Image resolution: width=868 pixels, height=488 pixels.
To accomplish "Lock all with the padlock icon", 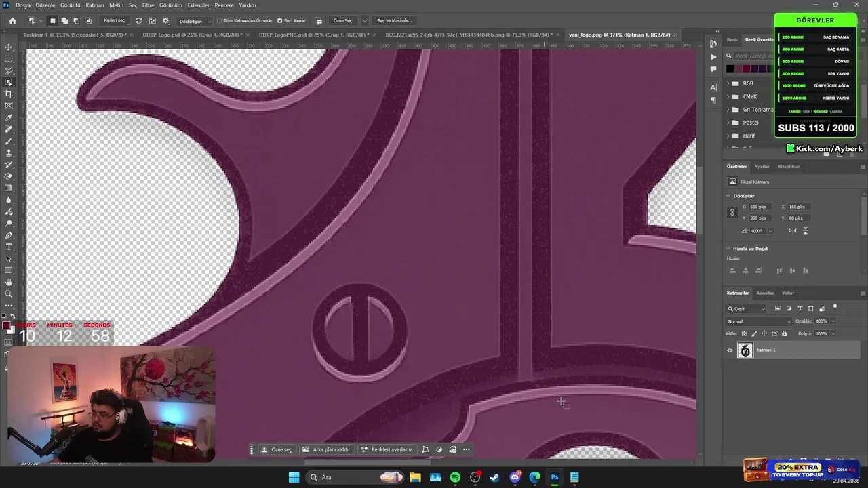I will [785, 333].
